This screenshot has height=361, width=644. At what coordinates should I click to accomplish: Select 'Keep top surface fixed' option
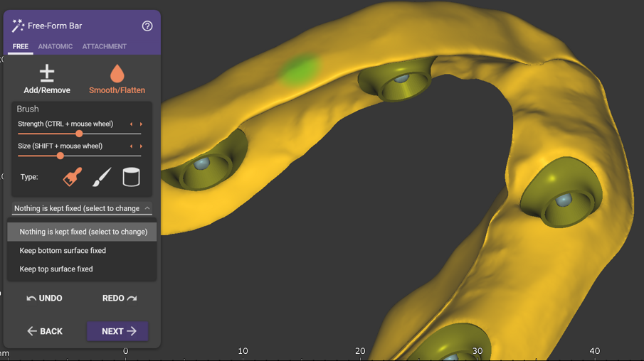pos(82,269)
